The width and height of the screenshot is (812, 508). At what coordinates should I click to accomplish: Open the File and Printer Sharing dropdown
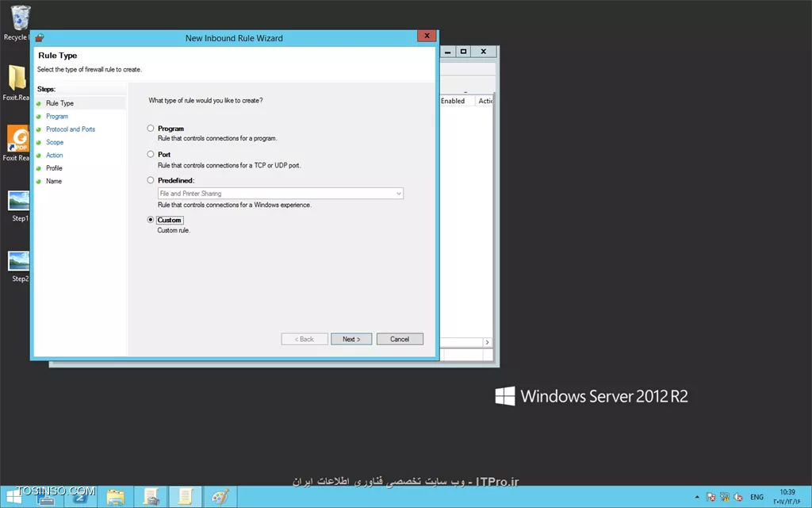coord(280,194)
